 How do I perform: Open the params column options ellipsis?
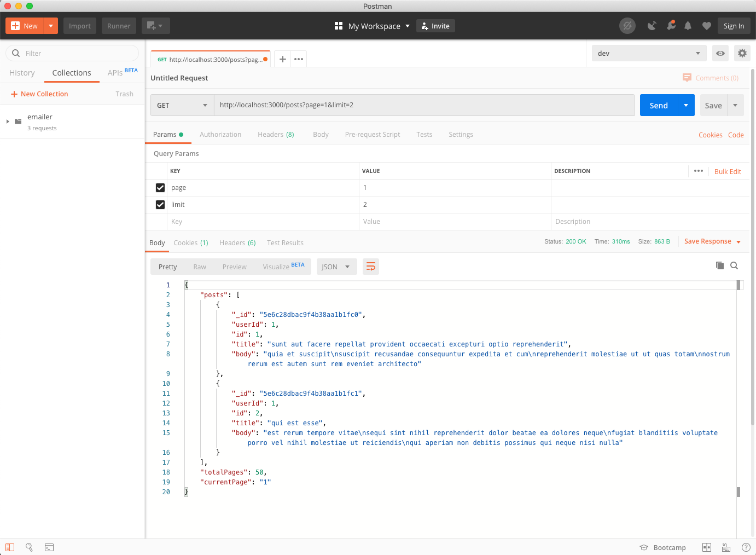pos(699,171)
